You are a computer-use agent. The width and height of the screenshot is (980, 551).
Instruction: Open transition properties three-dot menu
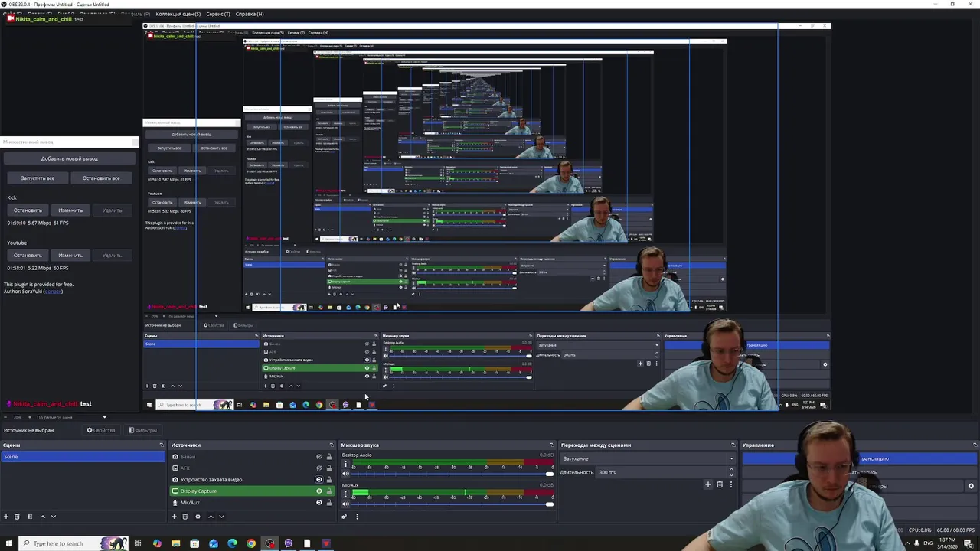pos(730,484)
